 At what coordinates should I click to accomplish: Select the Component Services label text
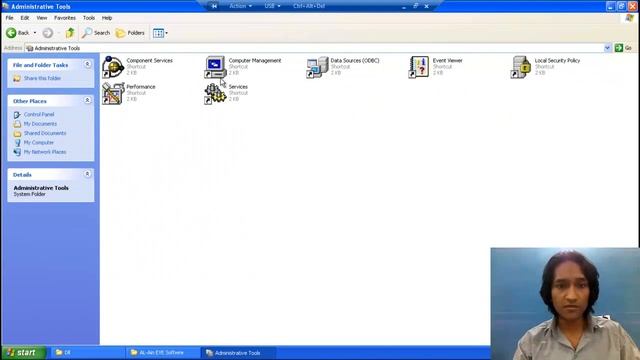(149, 60)
